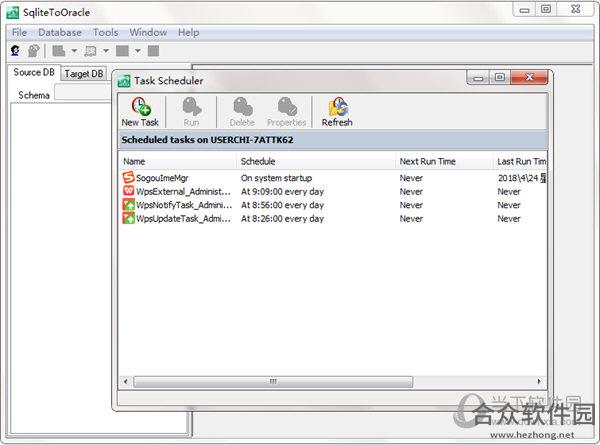
Task: Click the horizontal scrollbar thumb in task list
Action: coord(273,381)
